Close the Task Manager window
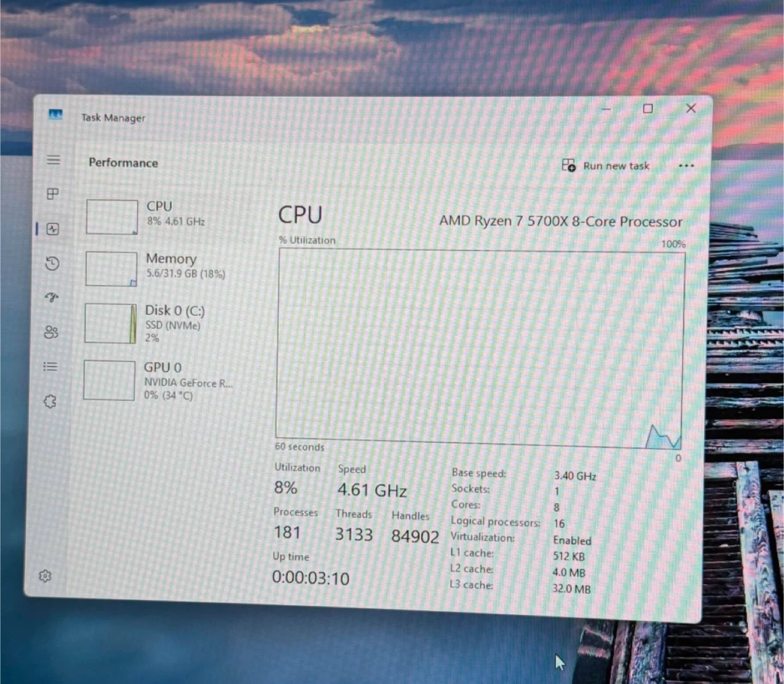Viewport: 784px width, 684px height. tap(691, 108)
